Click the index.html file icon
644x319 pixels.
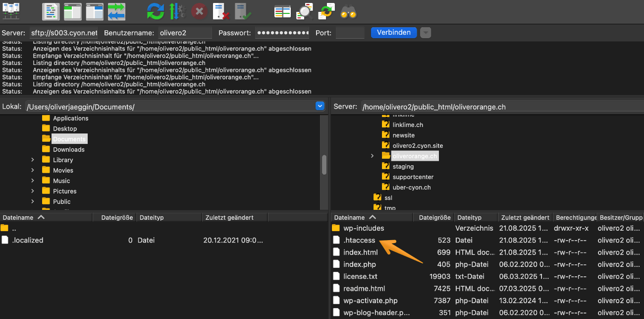point(336,252)
